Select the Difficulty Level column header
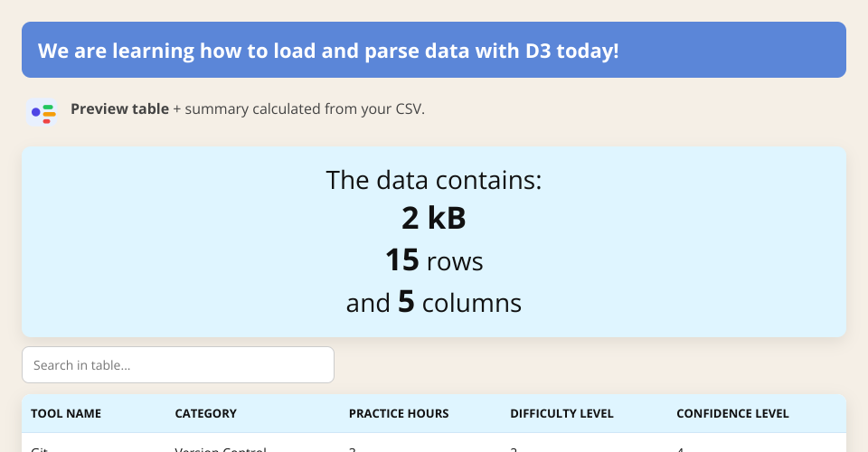The image size is (868, 452). click(x=561, y=414)
